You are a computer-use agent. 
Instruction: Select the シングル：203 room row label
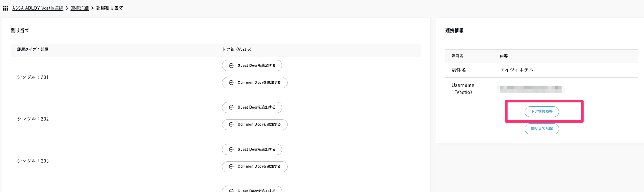[33, 161]
